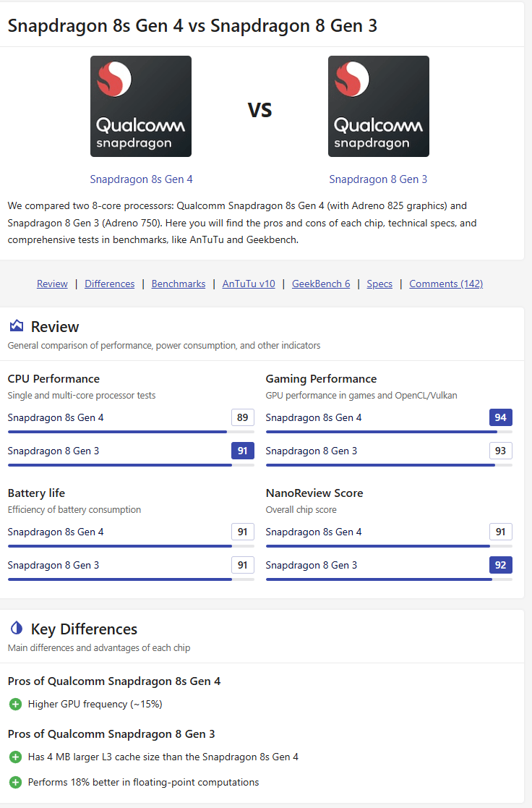Open the GeekBench 6 section link
Viewport: 532px width, 808px height.
point(321,284)
